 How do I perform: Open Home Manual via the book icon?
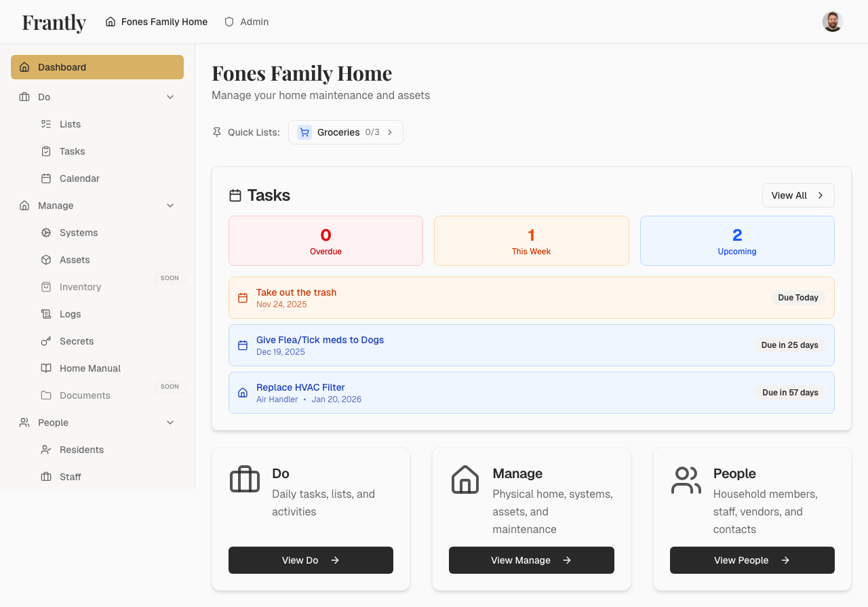(45, 368)
